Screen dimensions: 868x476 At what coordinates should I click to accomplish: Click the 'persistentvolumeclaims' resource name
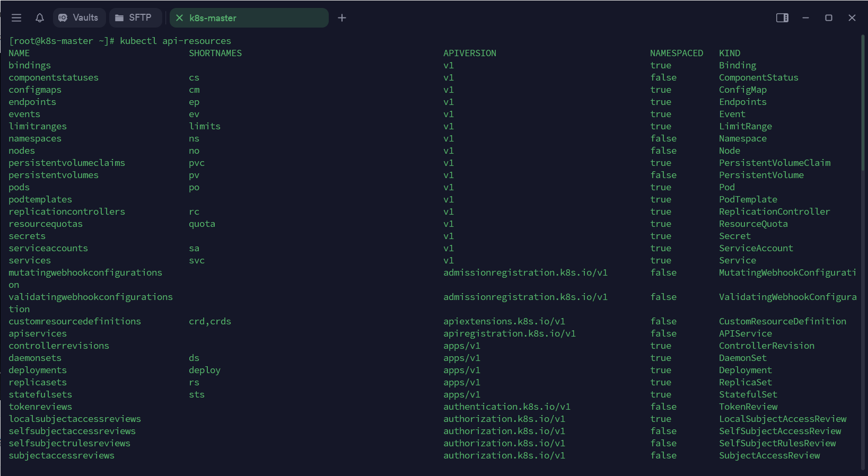(67, 163)
